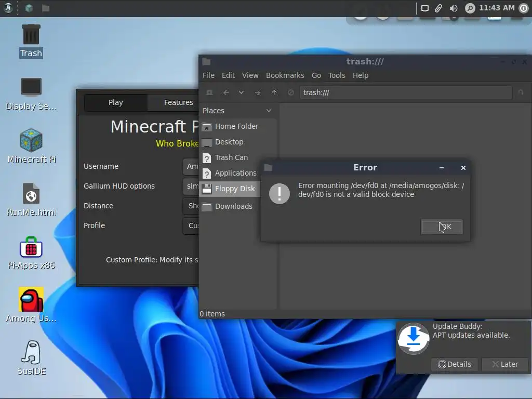
Task: Click the trash:/// window title bar folder icon
Action: [206, 61]
